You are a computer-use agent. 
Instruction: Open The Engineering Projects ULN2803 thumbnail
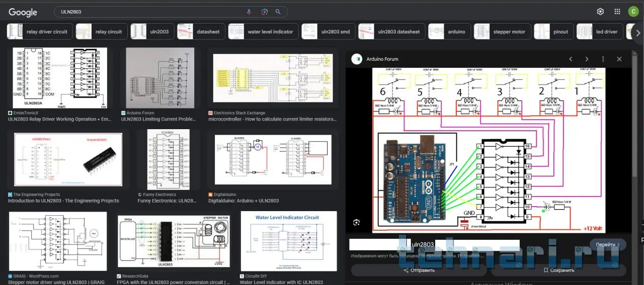pyautogui.click(x=68, y=159)
